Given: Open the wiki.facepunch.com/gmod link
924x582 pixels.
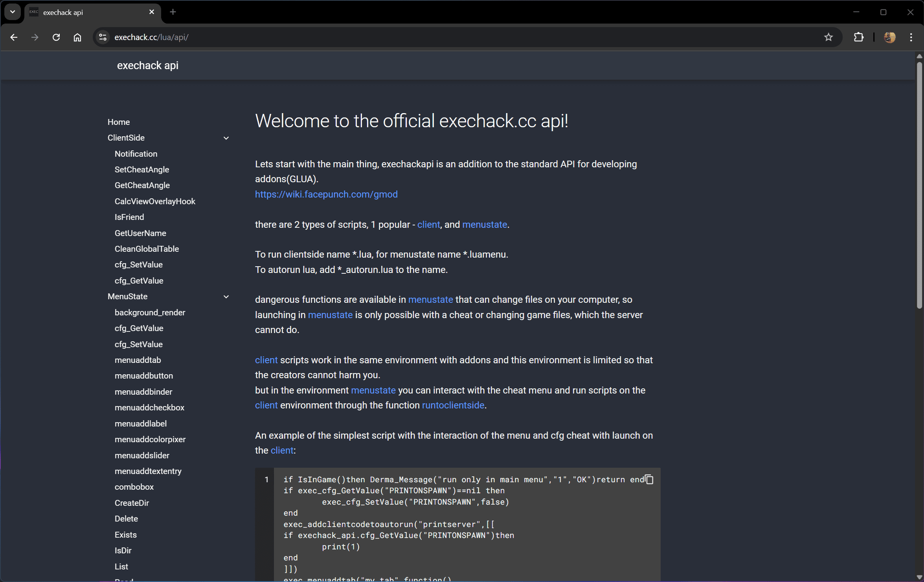Looking at the screenshot, I should click(x=326, y=194).
